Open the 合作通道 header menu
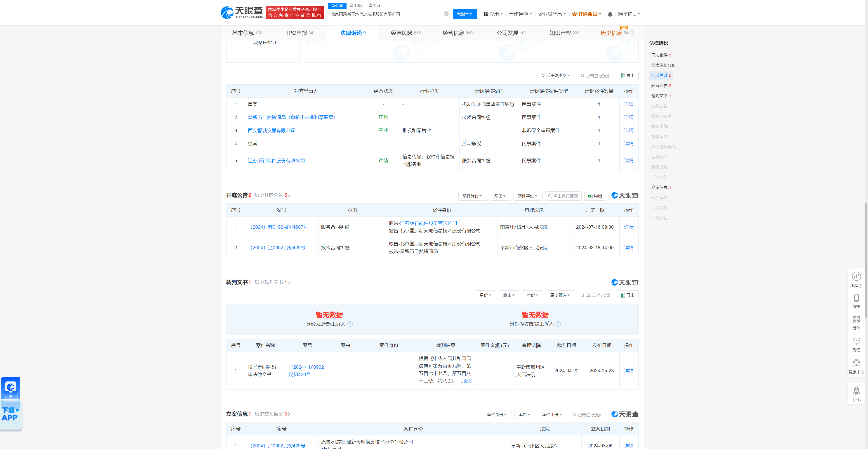The image size is (868, 449). 520,14
